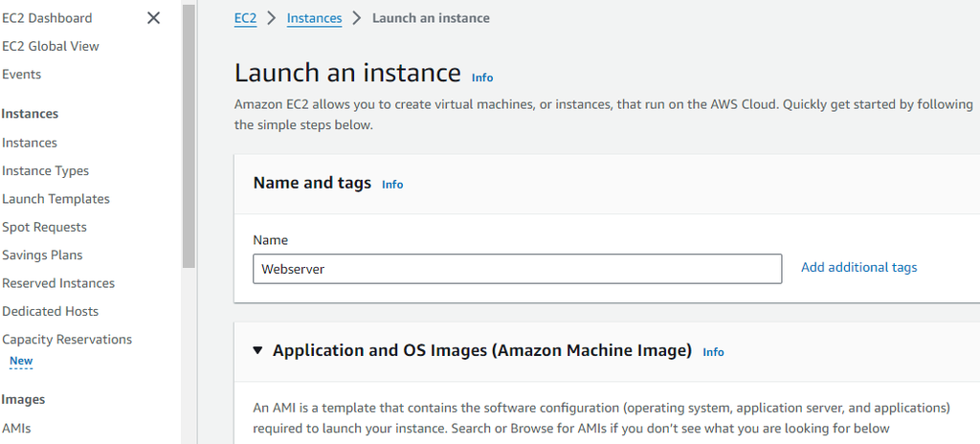Viewport: 980px width, 444px height.
Task: Click the EC2 breadcrumb link
Action: click(245, 18)
